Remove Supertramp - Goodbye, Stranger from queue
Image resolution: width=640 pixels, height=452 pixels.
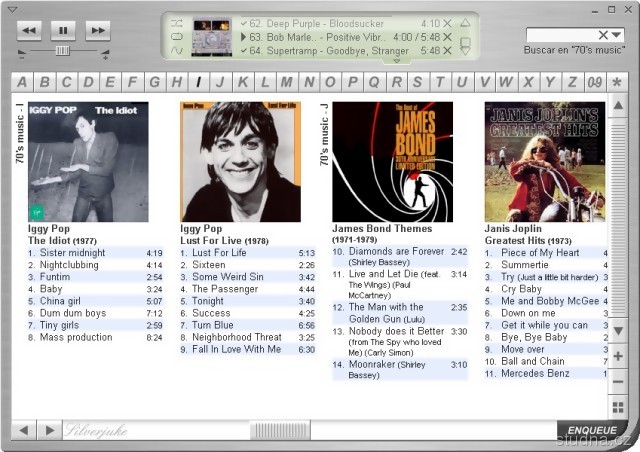447,51
